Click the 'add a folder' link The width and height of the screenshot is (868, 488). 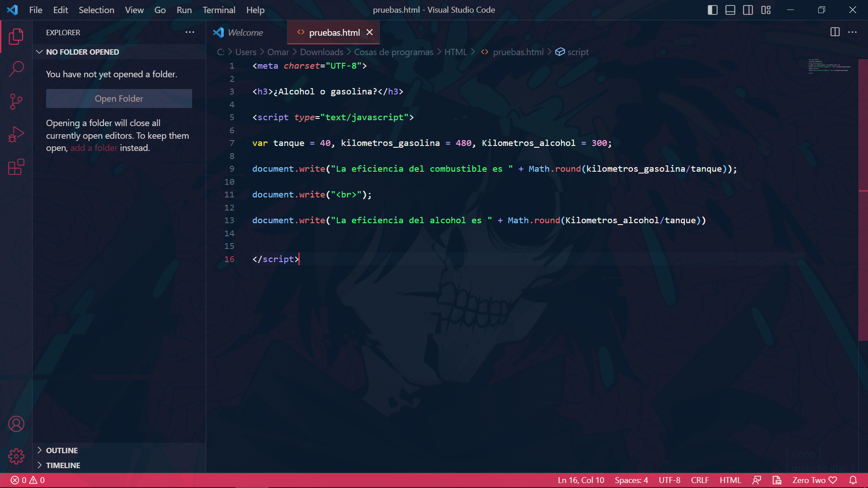click(94, 148)
